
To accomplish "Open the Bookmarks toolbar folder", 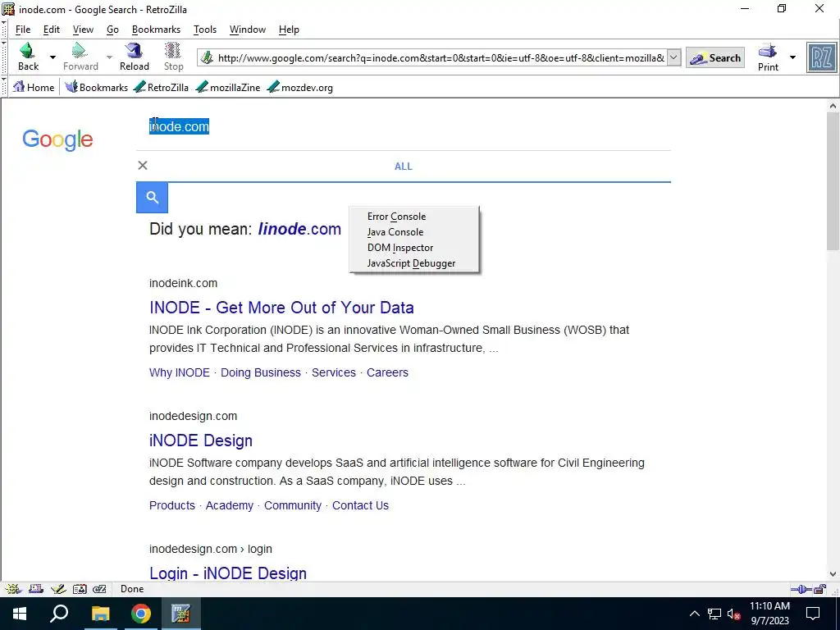I will pyautogui.click(x=97, y=87).
